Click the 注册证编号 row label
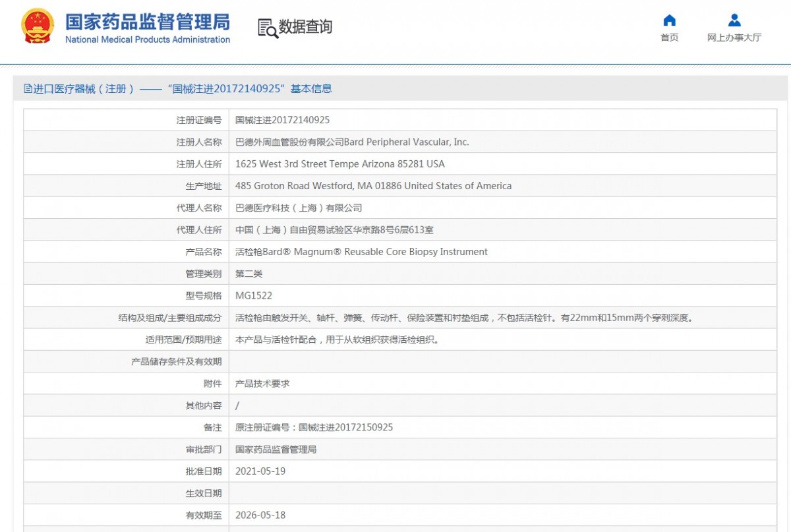The height and width of the screenshot is (532, 791). point(199,120)
